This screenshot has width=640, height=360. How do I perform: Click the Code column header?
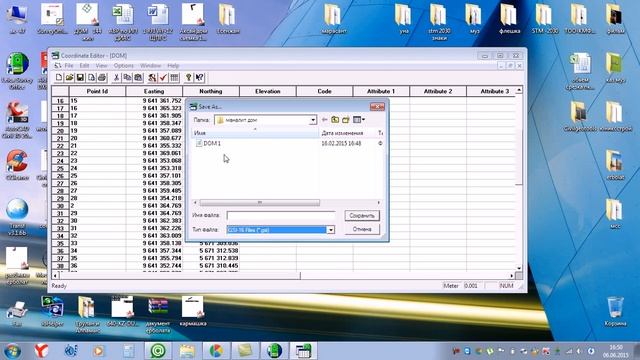tap(324, 91)
